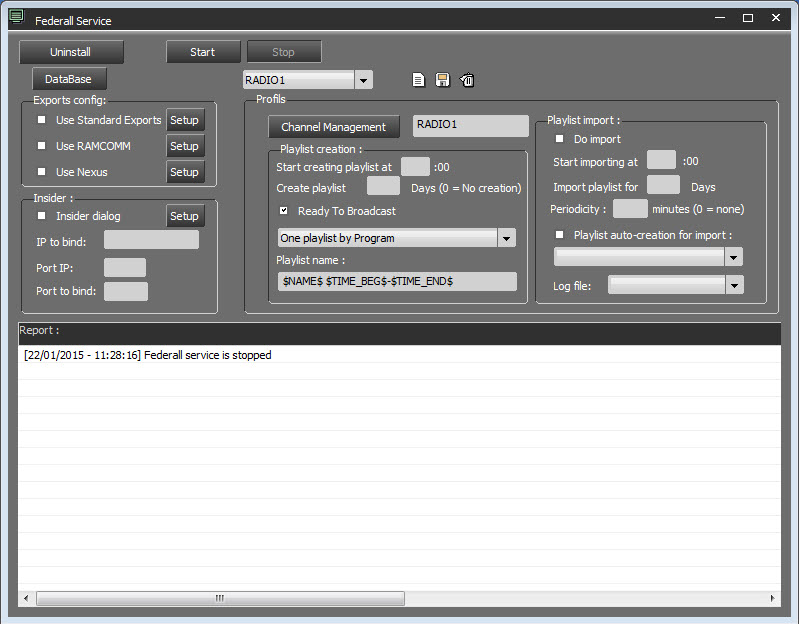The height and width of the screenshot is (624, 799).
Task: Enable Use Standard Exports checkbox
Action: [42, 120]
